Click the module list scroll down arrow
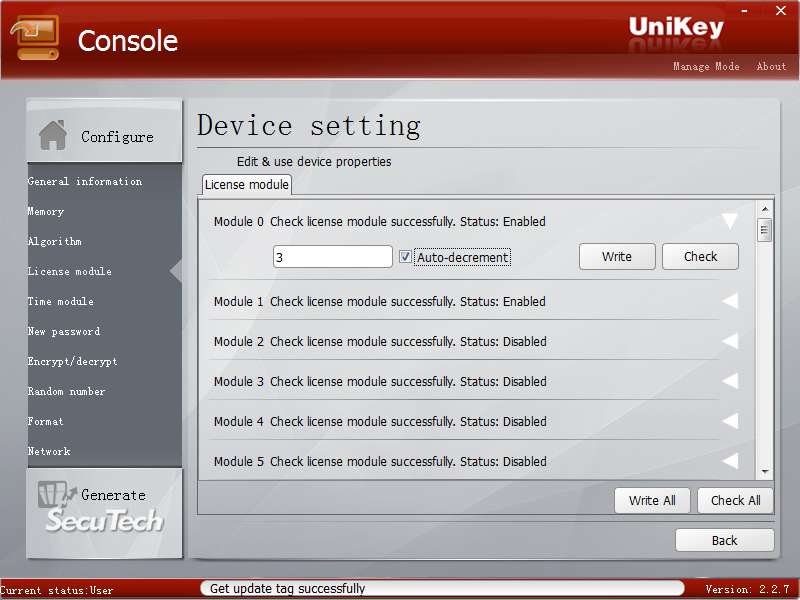The width and height of the screenshot is (800, 600). (x=765, y=472)
